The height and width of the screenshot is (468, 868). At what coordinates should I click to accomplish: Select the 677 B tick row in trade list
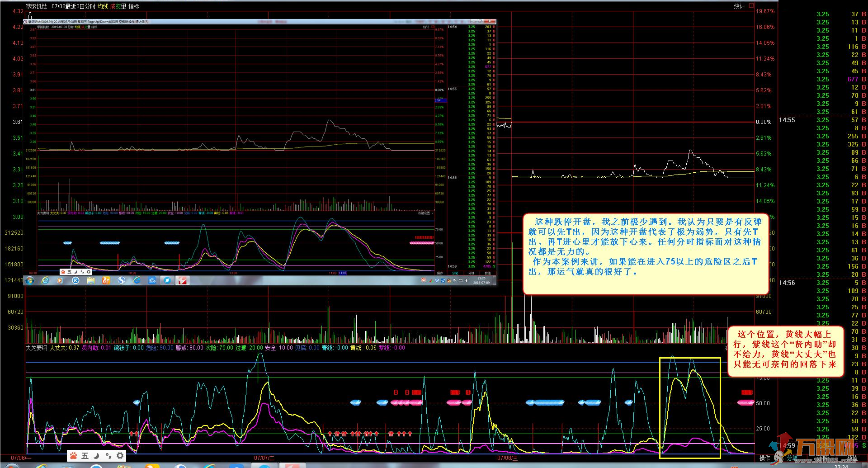pos(841,79)
